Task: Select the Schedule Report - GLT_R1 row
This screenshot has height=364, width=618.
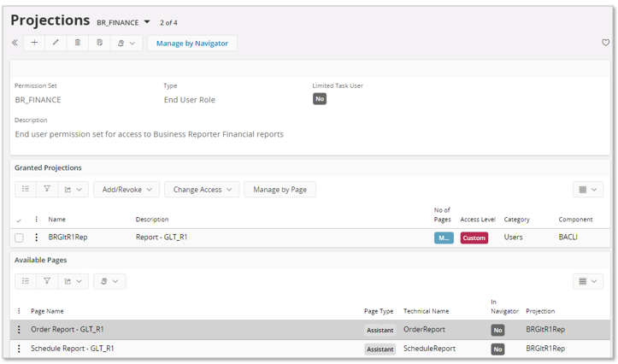Action: click(x=310, y=349)
